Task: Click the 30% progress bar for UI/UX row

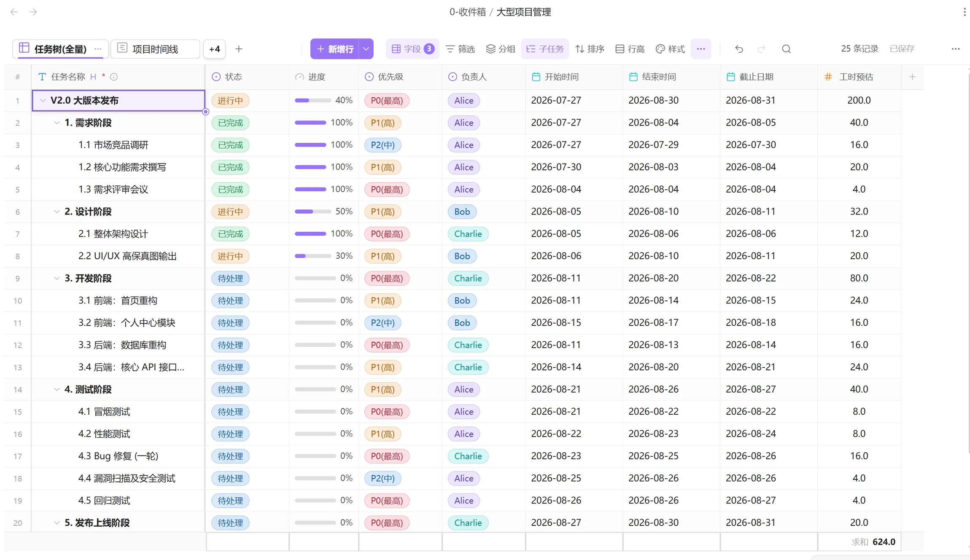Action: click(x=313, y=256)
